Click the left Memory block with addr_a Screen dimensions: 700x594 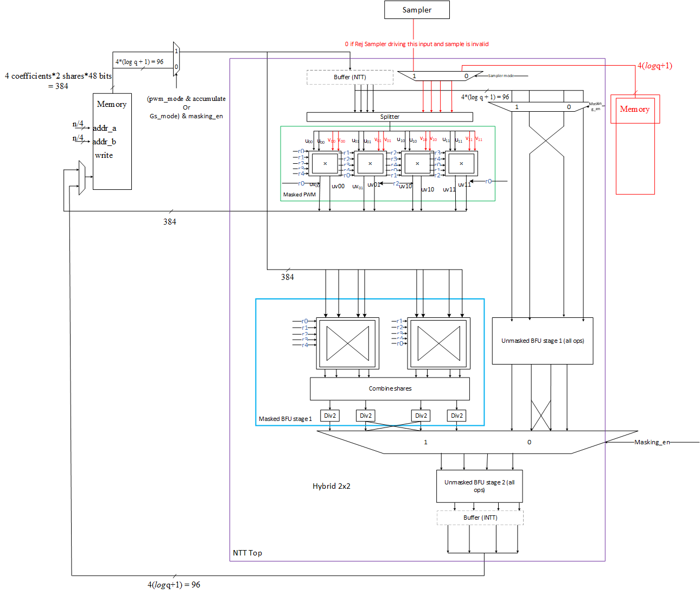tap(112, 142)
